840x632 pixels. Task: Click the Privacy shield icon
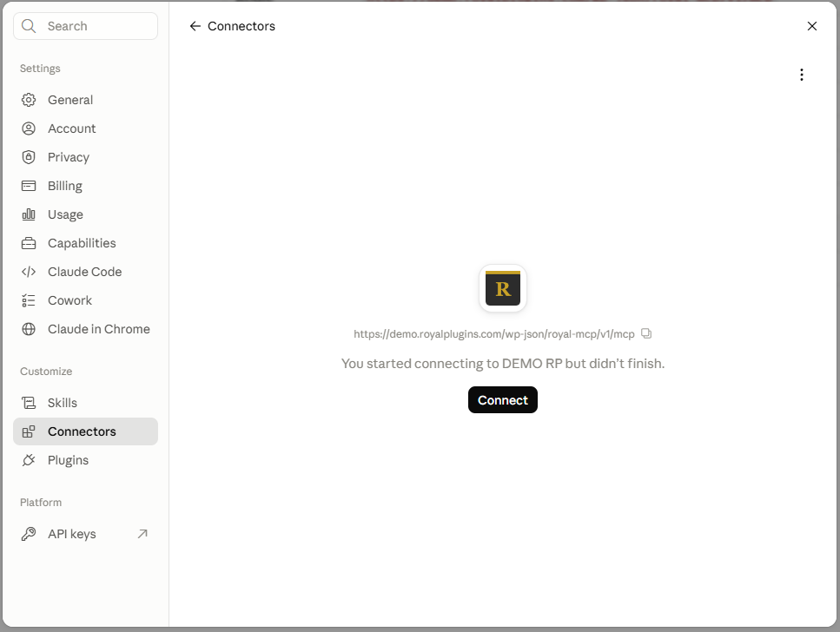29,157
